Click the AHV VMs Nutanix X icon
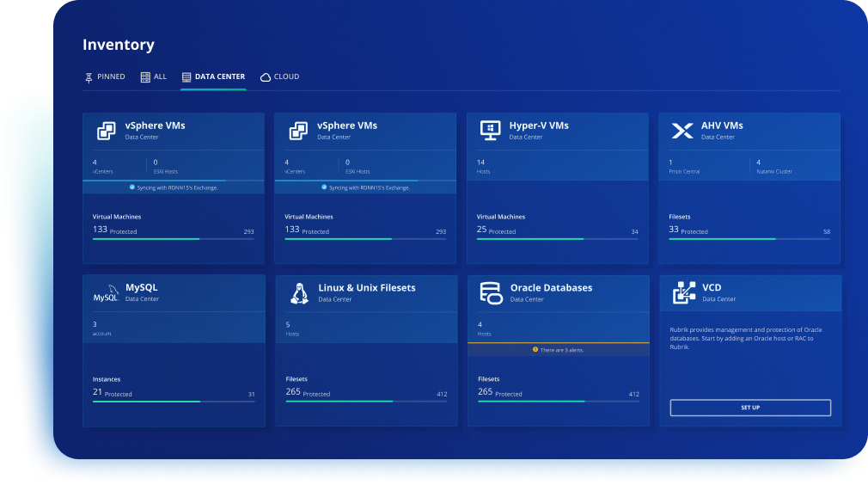This screenshot has width=868, height=485. pyautogui.click(x=682, y=131)
